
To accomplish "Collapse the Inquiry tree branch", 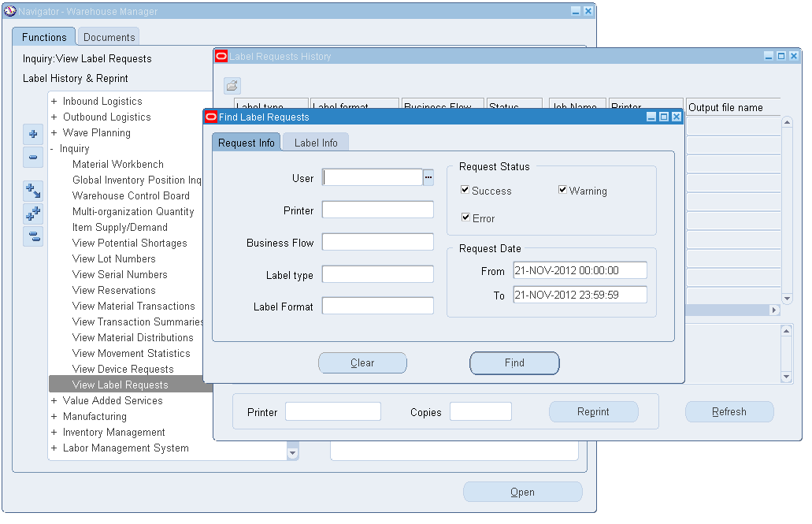I will pos(54,148).
